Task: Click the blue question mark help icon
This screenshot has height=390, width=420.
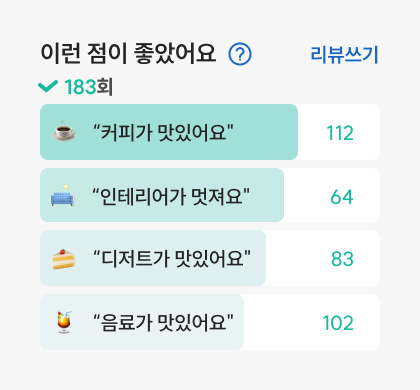Action: pyautogui.click(x=240, y=54)
